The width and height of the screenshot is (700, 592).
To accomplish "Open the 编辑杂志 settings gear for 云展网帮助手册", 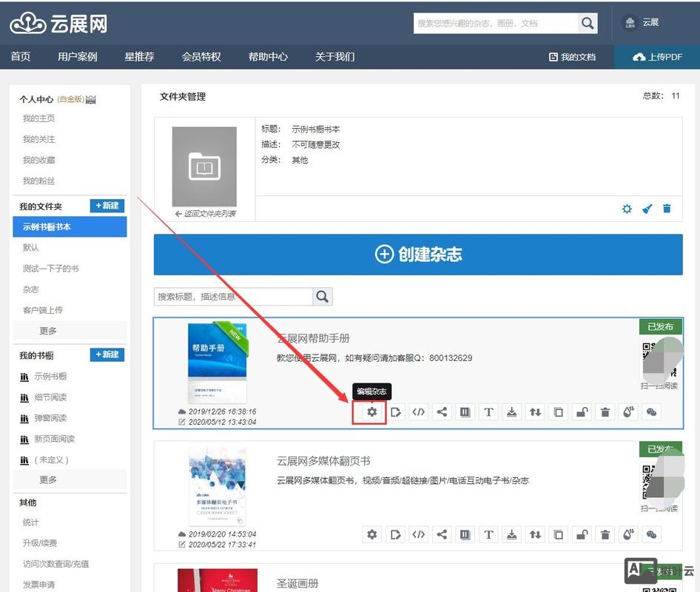I will [371, 411].
